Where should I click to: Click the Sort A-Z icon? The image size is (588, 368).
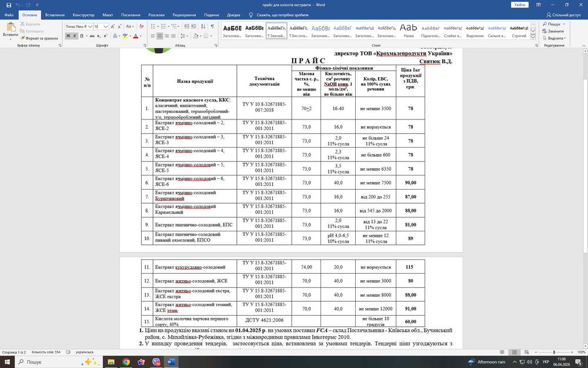[x=203, y=26]
